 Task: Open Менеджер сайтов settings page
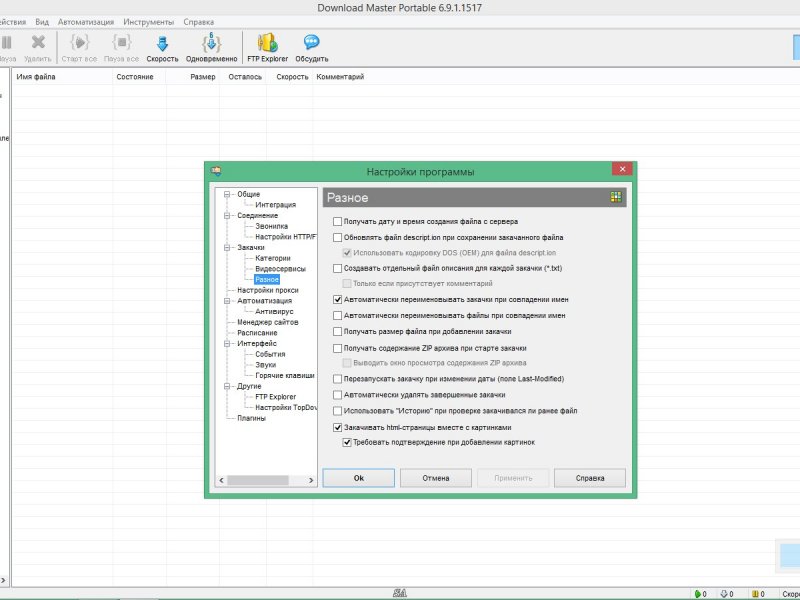click(267, 322)
